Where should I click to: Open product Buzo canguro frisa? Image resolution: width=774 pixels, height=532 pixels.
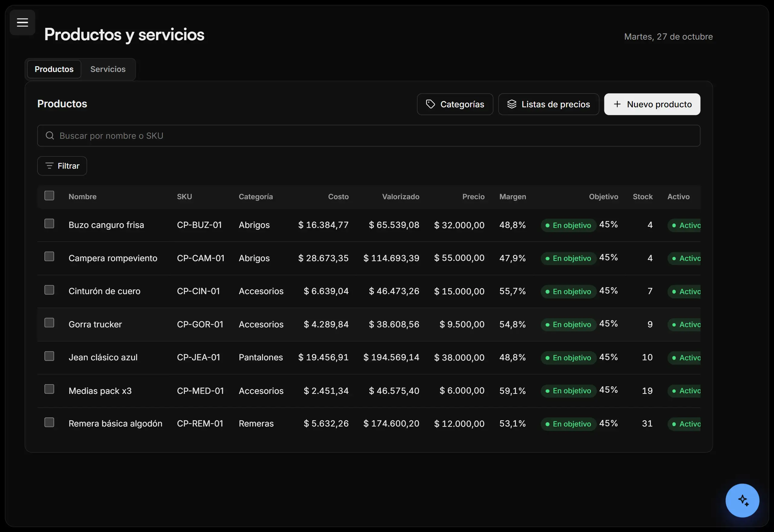pyautogui.click(x=106, y=225)
